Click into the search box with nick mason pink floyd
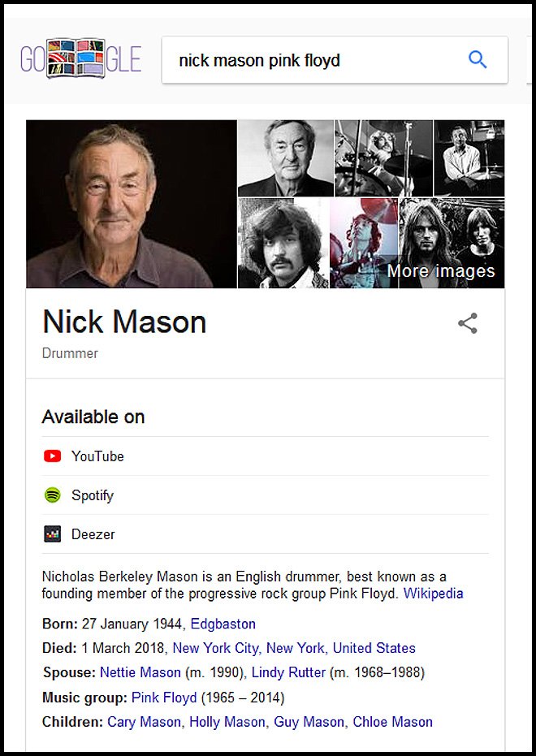The height and width of the screenshot is (756, 536). coord(335,60)
